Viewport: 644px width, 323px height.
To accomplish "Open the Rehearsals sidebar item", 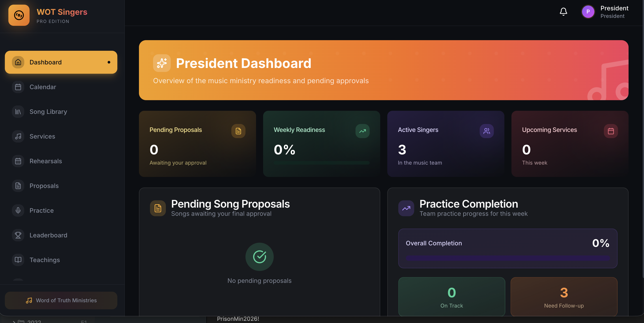I will (45, 161).
